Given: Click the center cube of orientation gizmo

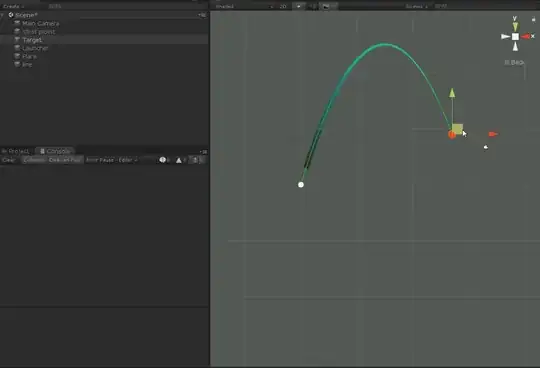Looking at the screenshot, I should pos(515,36).
